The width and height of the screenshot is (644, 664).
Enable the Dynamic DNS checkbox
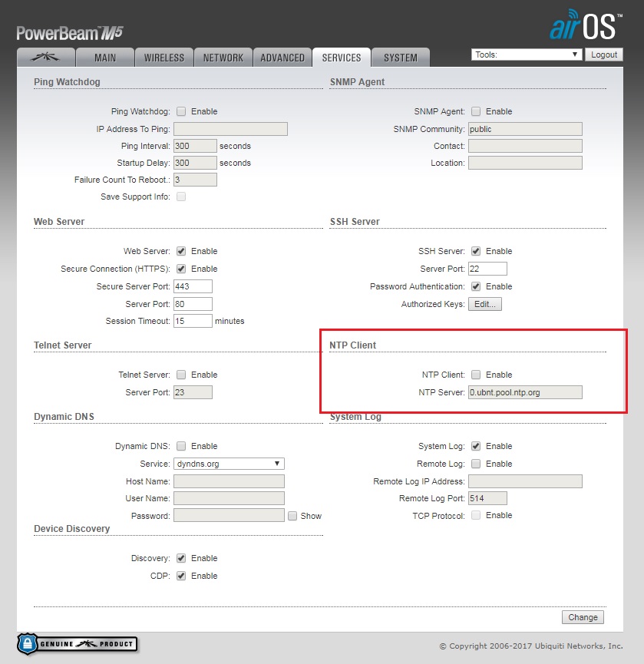[x=181, y=446]
